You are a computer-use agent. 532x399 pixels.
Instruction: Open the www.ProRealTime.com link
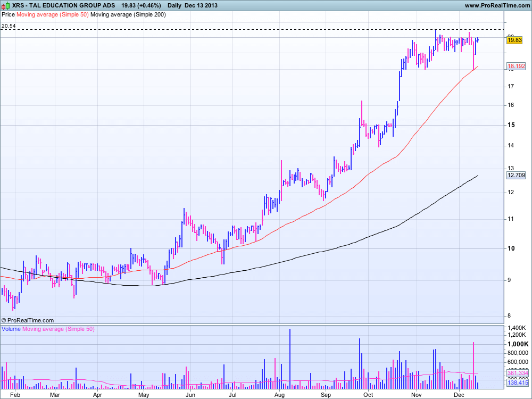[497, 5]
